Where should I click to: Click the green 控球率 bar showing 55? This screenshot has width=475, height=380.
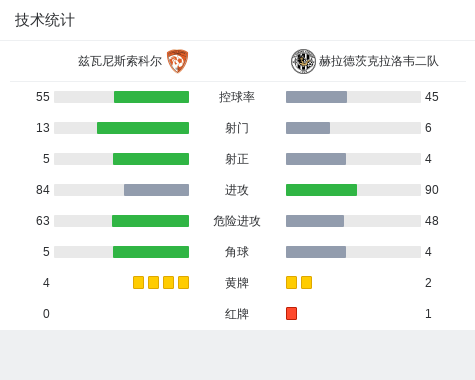coord(151,97)
